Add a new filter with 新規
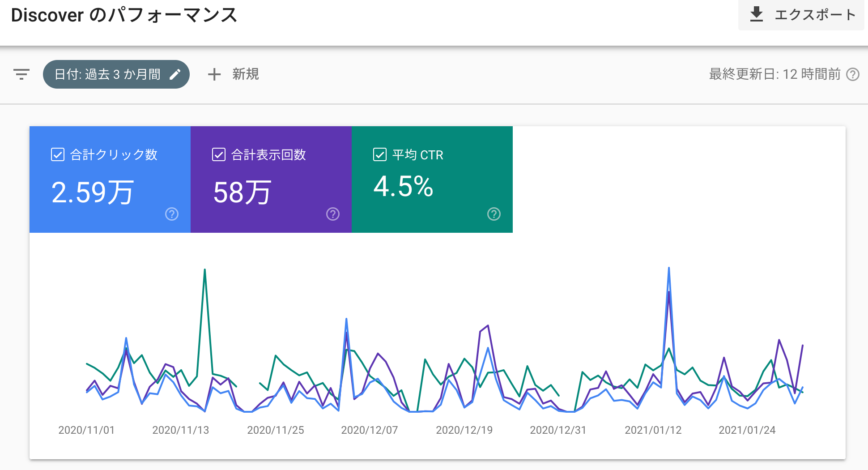 [246, 74]
